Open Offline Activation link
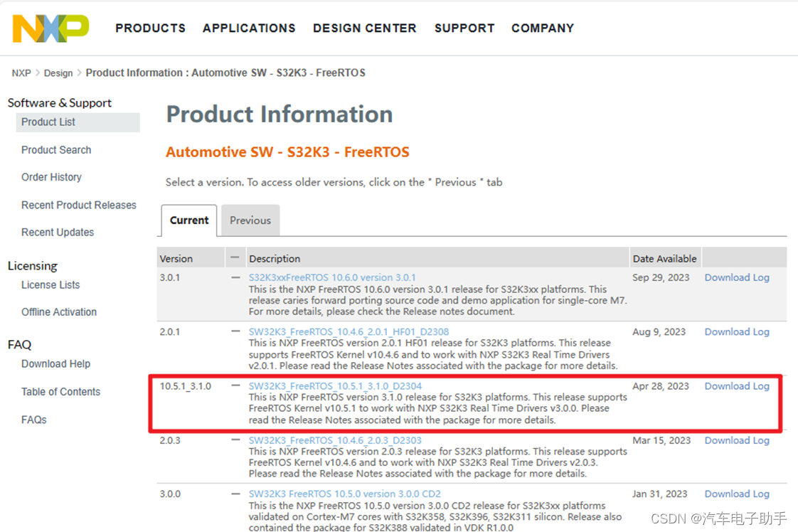Viewport: 798px width, 532px height. (x=59, y=312)
